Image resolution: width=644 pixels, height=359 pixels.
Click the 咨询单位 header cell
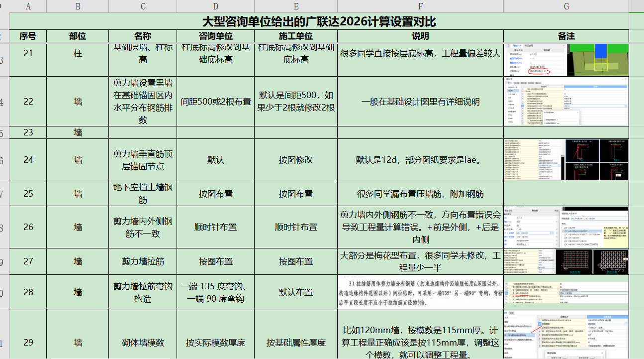[216, 36]
